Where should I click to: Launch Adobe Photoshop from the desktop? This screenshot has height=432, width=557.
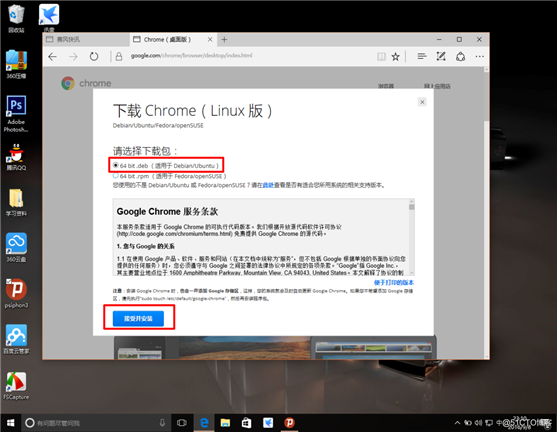16,114
